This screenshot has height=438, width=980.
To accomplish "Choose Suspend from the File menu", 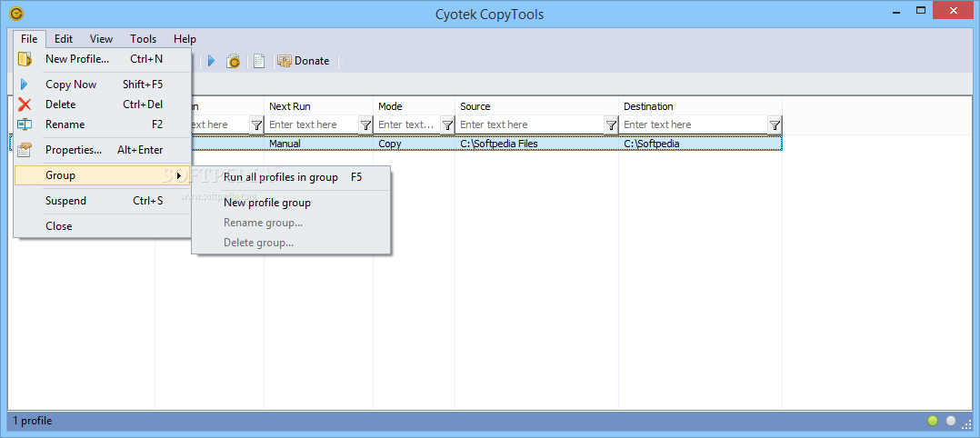I will coord(103,201).
